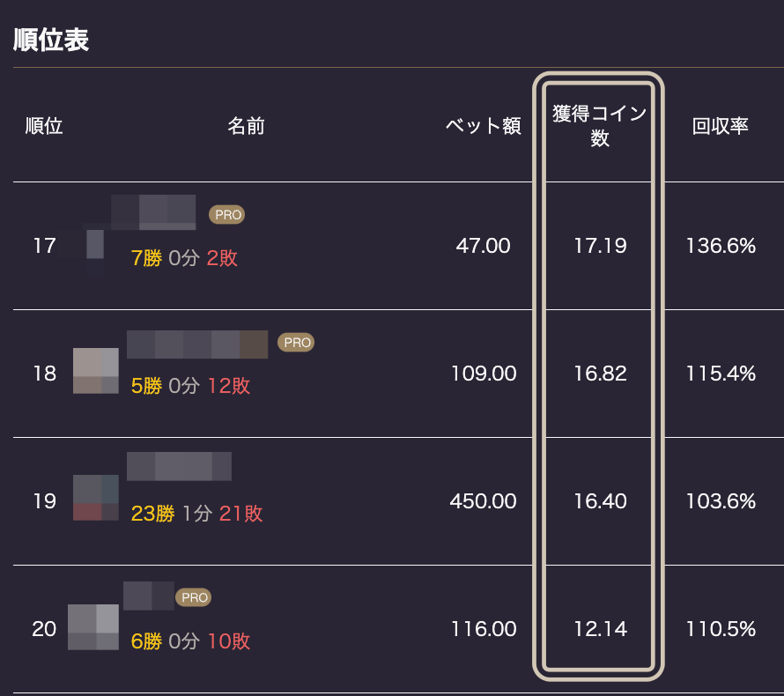Click the 順位 column header
The width and height of the screenshot is (784, 696).
point(44,125)
